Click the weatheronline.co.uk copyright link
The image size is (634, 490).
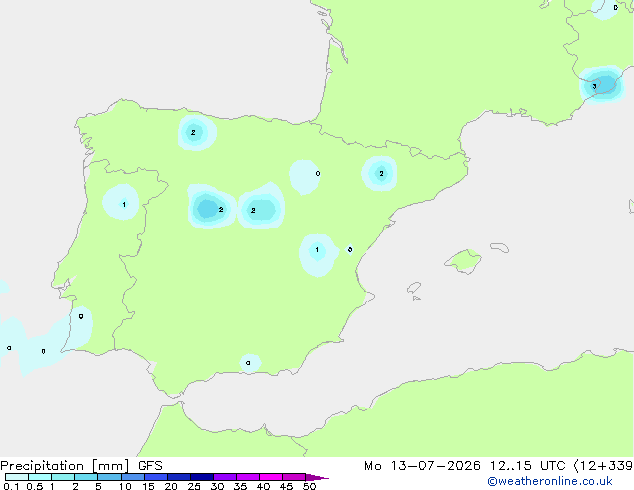pyautogui.click(x=549, y=481)
